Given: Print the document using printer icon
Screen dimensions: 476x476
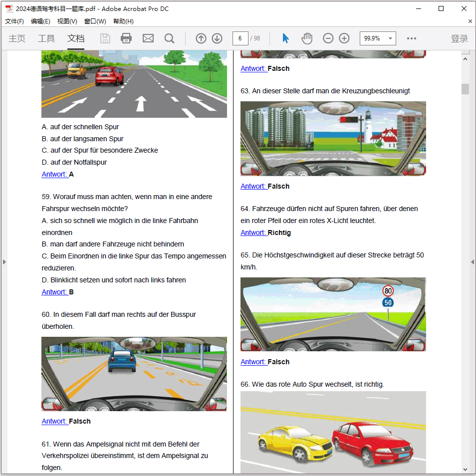Looking at the screenshot, I should tap(126, 38).
